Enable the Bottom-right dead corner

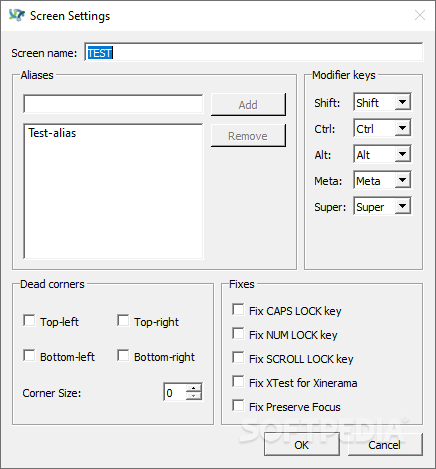[123, 356]
